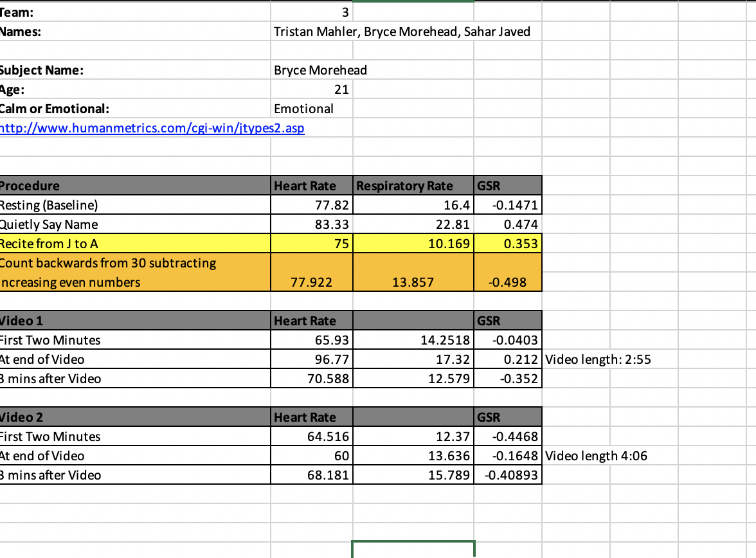Select the Quietly Say Name respiratory rate 22.81
Screen dimensions: 756x558
tap(413, 224)
